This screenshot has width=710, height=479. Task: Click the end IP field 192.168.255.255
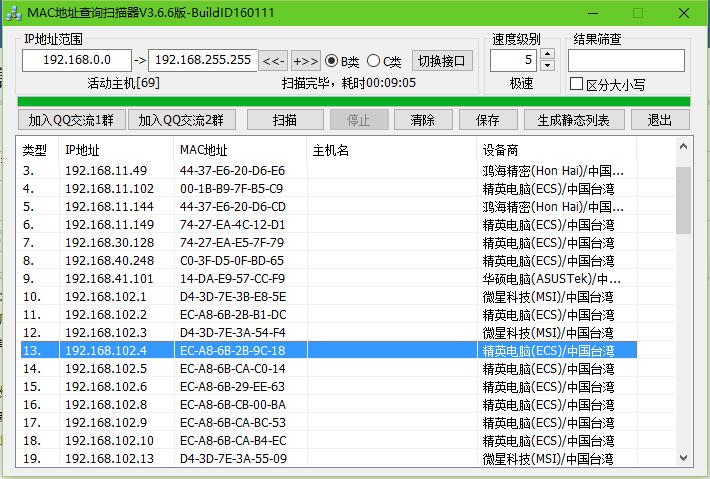(203, 60)
